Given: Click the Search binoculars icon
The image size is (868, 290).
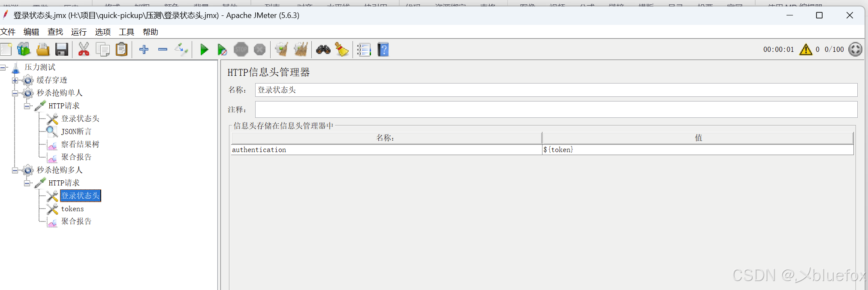Looking at the screenshot, I should (x=323, y=50).
